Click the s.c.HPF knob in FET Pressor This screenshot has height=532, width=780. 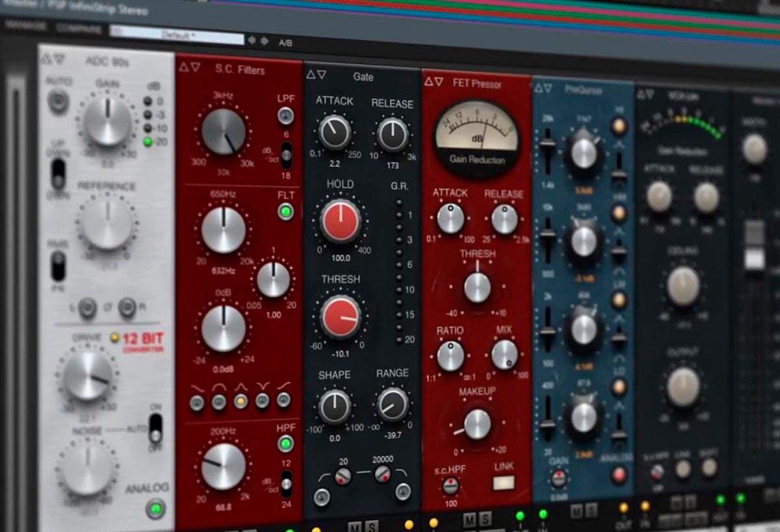pos(450,485)
